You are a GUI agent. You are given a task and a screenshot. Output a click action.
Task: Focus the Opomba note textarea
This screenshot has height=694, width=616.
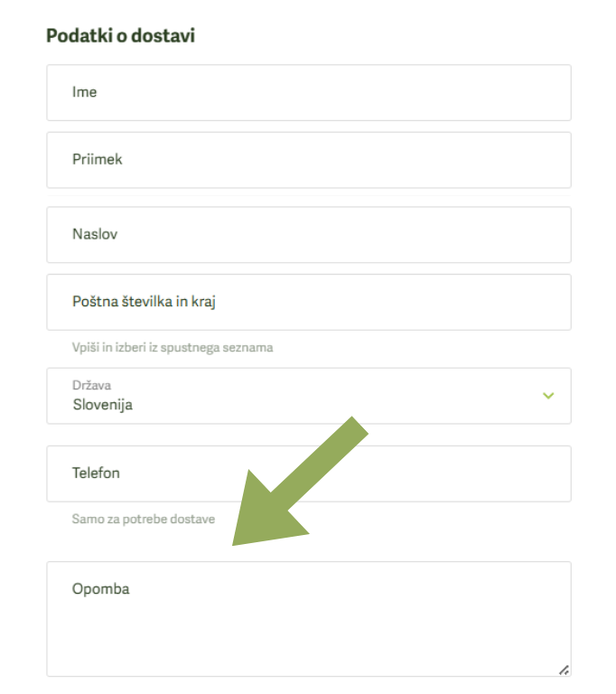pyautogui.click(x=309, y=619)
